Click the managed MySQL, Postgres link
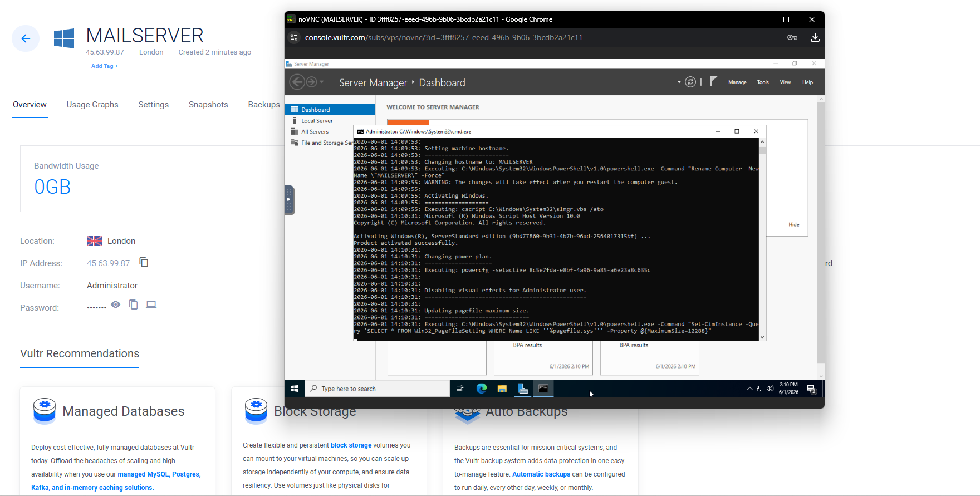Image resolution: width=980 pixels, height=496 pixels. tap(159, 474)
